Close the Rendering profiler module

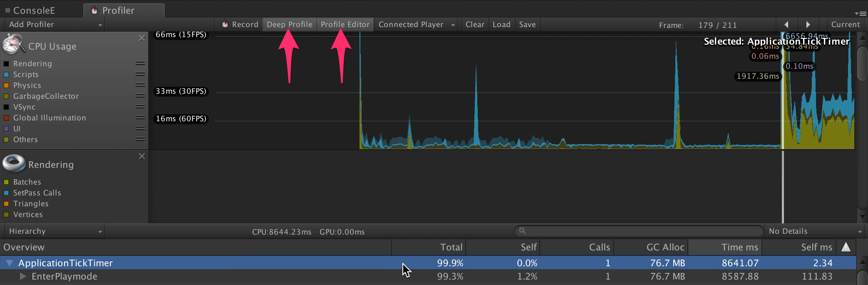142,156
